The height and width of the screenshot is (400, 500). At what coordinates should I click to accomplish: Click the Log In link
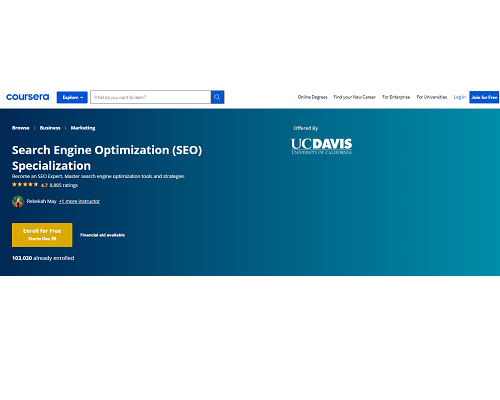coord(460,97)
